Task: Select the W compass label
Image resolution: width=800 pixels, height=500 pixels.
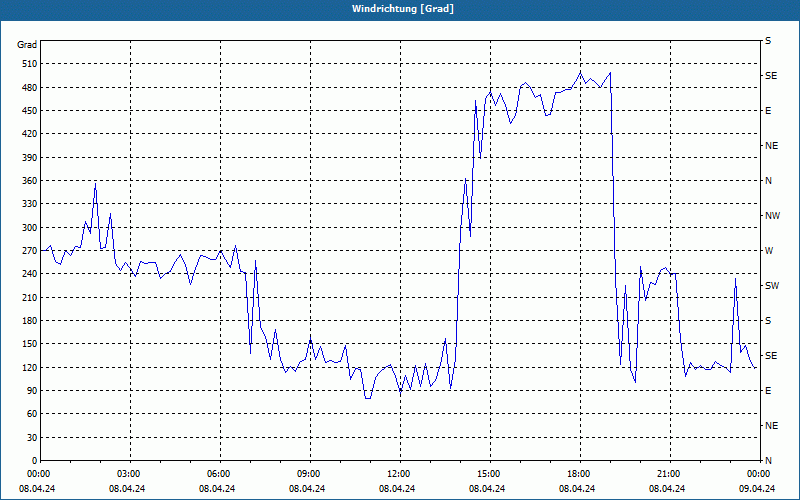Action: (x=769, y=251)
